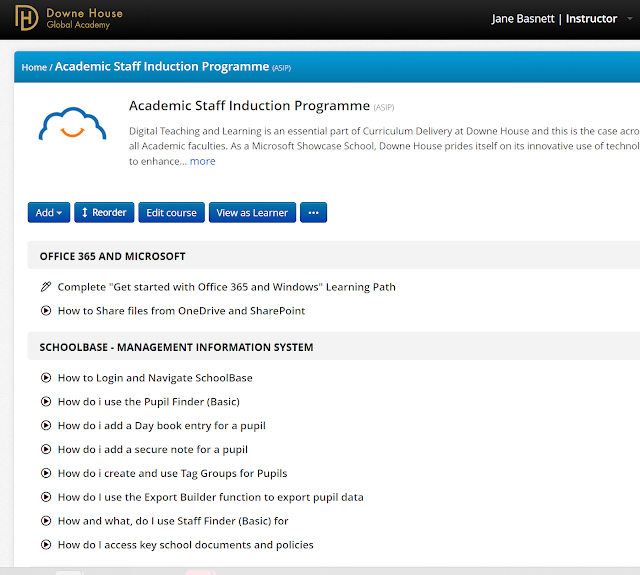Image resolution: width=640 pixels, height=575 pixels.
Task: Open the Jane Basnett user menu arrow
Action: click(630, 18)
